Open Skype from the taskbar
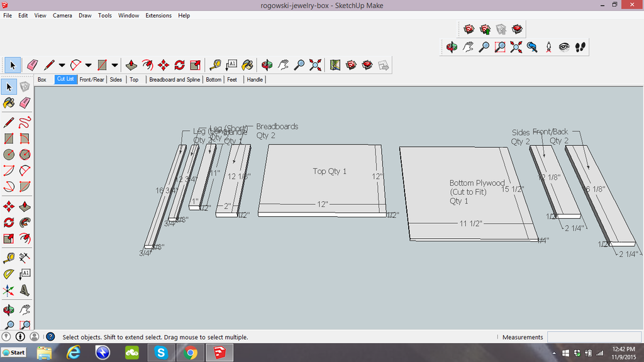The height and width of the screenshot is (362, 644). click(x=161, y=353)
